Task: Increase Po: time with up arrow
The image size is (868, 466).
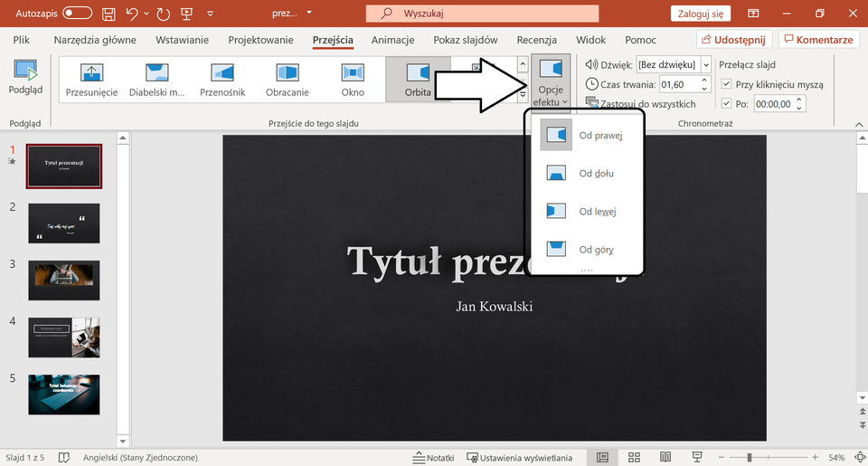Action: click(x=798, y=100)
